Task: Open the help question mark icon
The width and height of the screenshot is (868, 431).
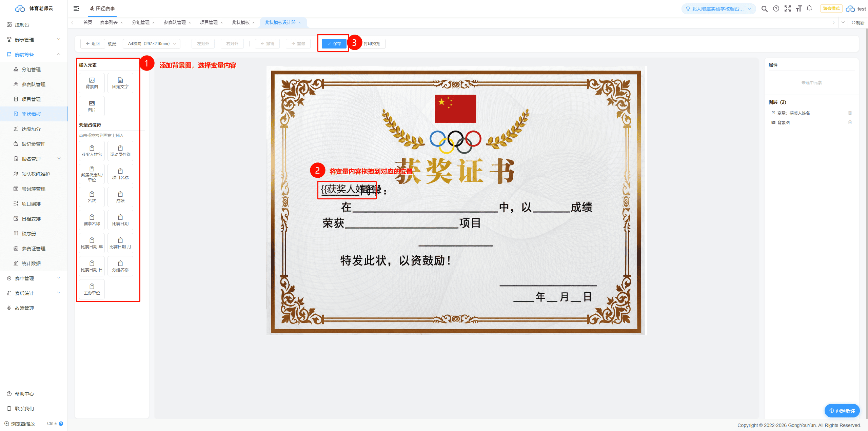Action: coord(776,9)
